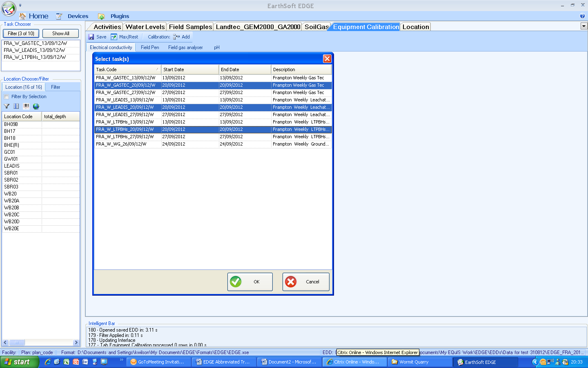The height and width of the screenshot is (368, 588).
Task: Sort by the End Date column header
Action: pos(245,70)
